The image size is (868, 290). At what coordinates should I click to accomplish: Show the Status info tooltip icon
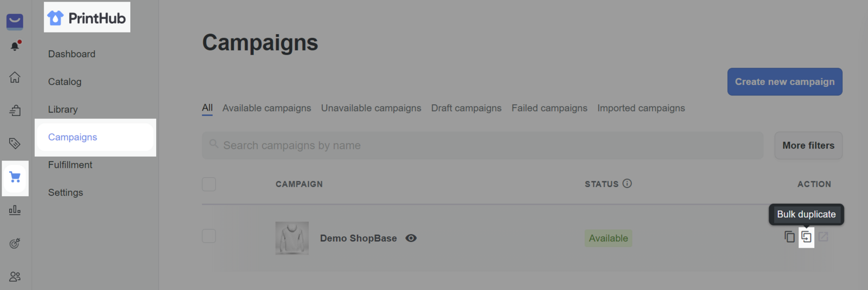click(627, 184)
